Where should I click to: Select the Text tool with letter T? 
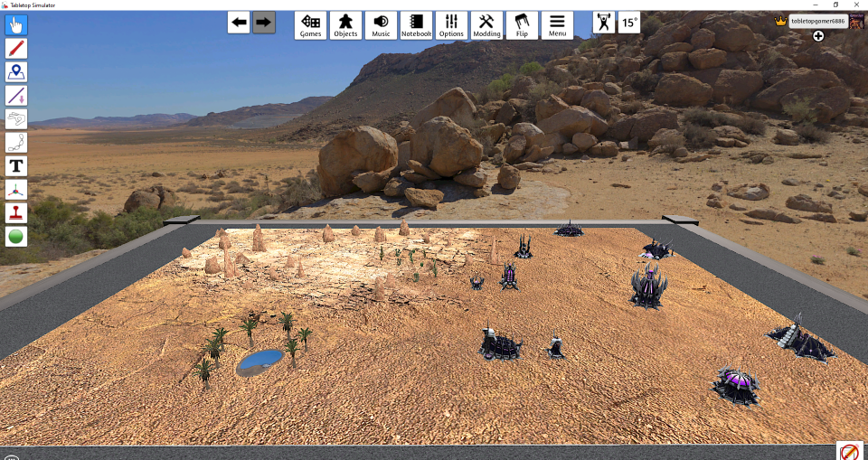pyautogui.click(x=16, y=166)
